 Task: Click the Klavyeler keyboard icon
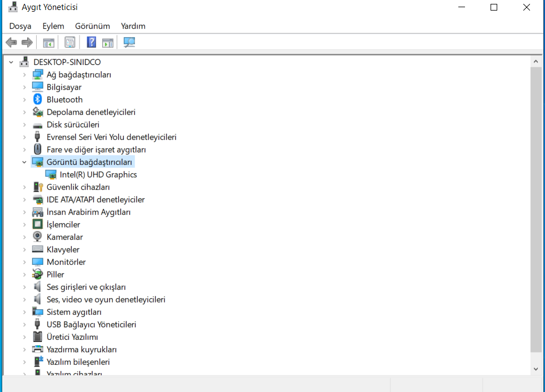38,249
